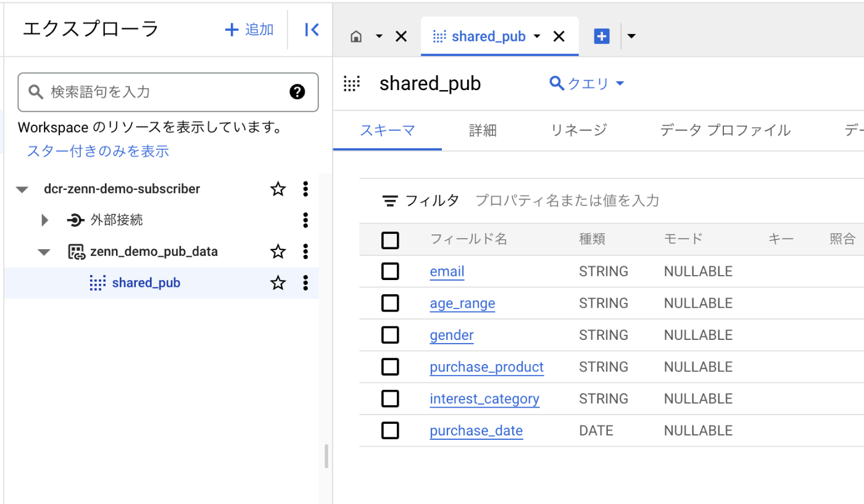Collapse zenn_demo_pub_data dataset
Viewport: 864px width, 504px height.
point(44,252)
